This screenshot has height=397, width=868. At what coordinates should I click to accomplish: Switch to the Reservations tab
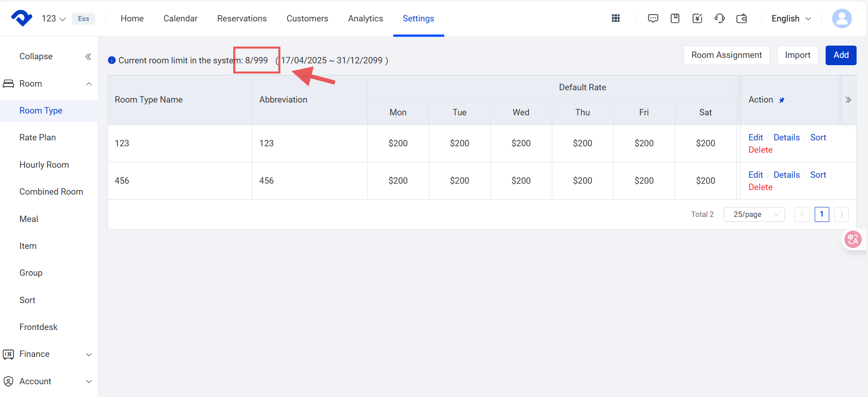pyautogui.click(x=241, y=19)
